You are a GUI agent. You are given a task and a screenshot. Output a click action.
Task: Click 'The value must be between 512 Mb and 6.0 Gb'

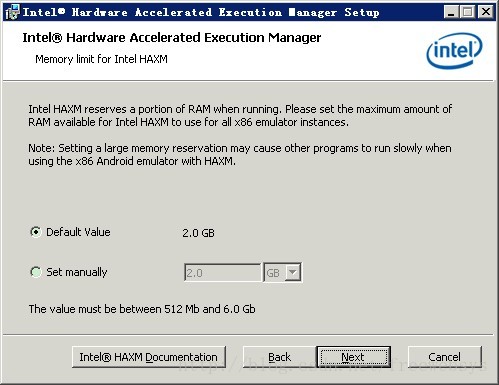142,309
